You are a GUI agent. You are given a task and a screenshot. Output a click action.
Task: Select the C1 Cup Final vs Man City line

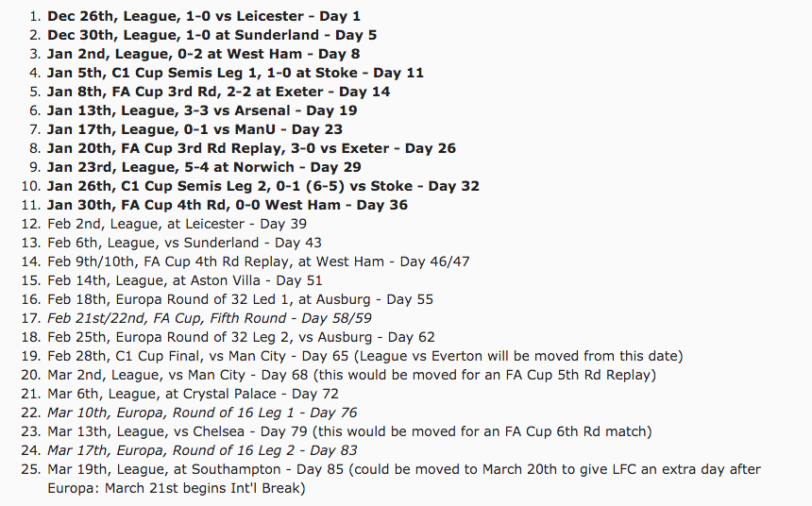coord(364,356)
